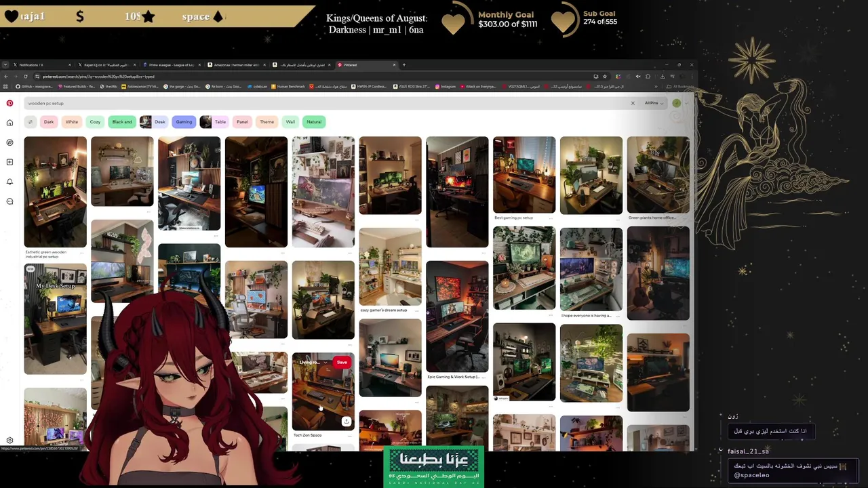Open the 'Green plants home office' pin
This screenshot has height=488, width=868.
(x=658, y=175)
